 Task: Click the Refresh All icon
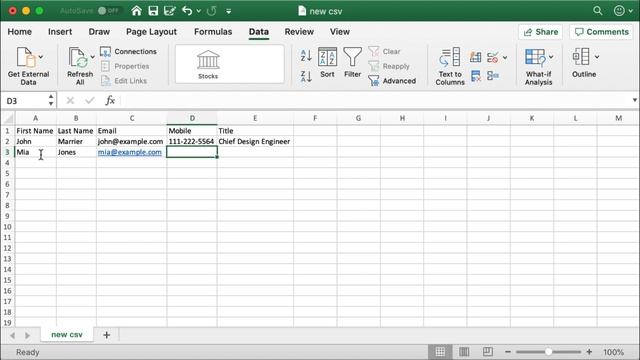pyautogui.click(x=78, y=57)
